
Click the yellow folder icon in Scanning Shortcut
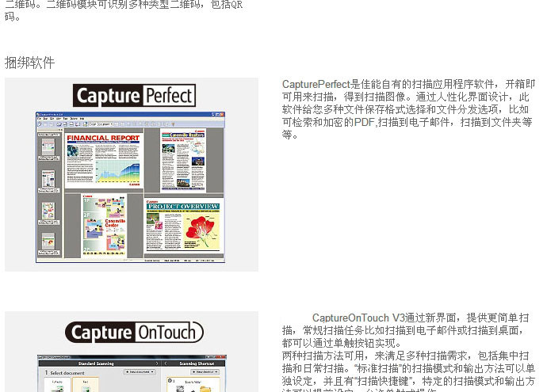coord(205,389)
